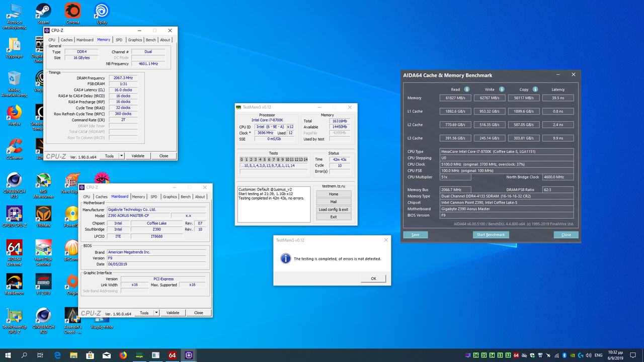
Task: Open the AIDA64 Extreme desktop shortcut
Action: click(14, 252)
